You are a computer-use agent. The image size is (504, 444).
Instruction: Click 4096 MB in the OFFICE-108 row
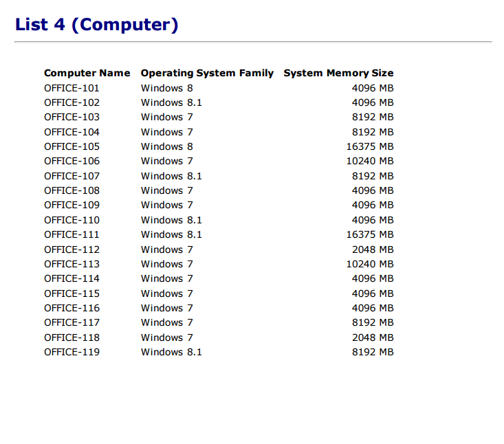373,190
